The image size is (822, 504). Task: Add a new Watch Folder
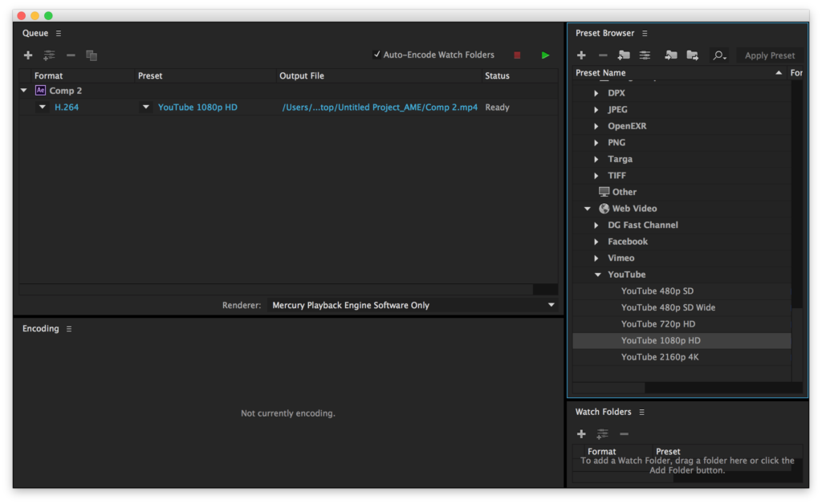pyautogui.click(x=581, y=434)
